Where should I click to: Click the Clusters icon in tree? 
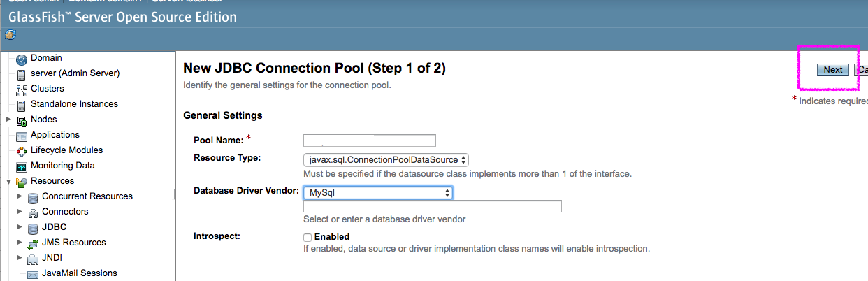(x=21, y=90)
